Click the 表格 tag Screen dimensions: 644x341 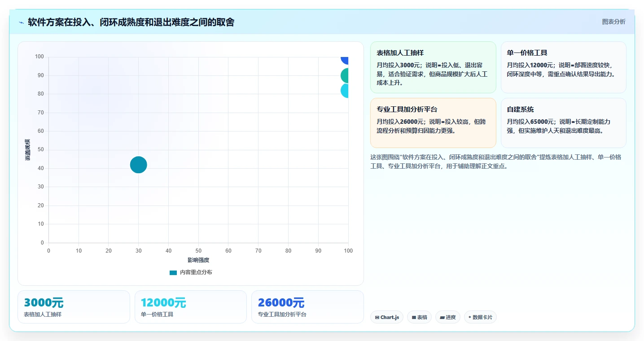419,317
